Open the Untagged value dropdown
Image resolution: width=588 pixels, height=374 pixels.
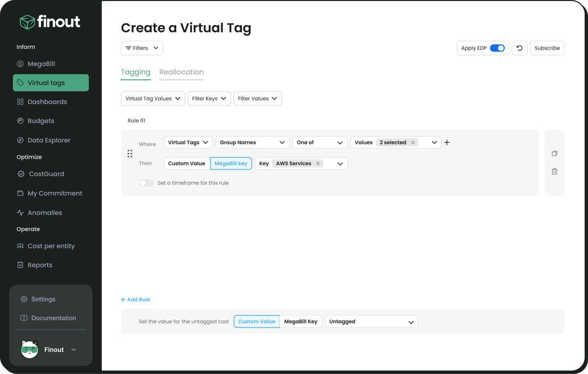(x=371, y=321)
